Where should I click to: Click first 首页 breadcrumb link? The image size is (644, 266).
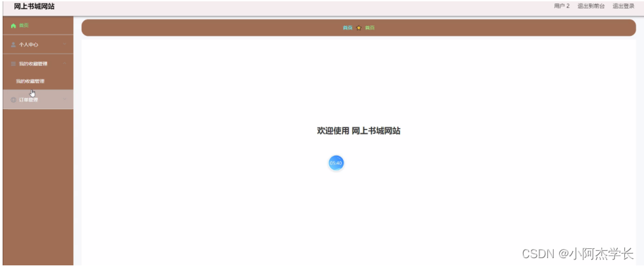point(347,28)
